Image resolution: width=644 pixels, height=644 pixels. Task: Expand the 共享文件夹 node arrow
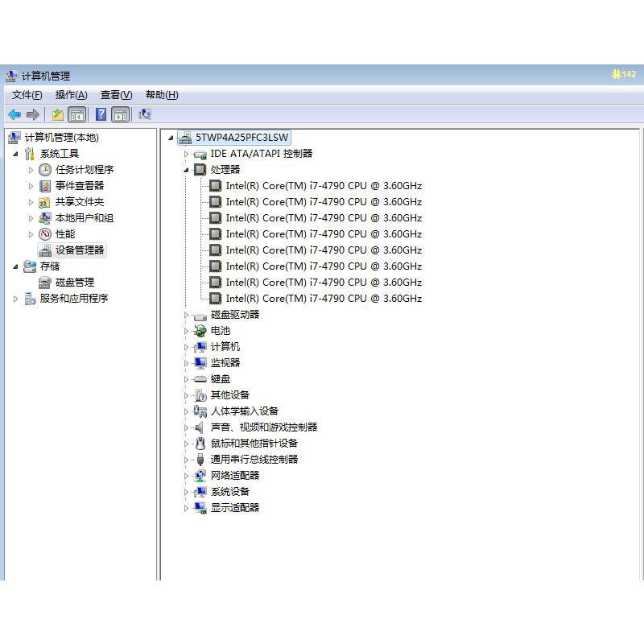(x=31, y=202)
